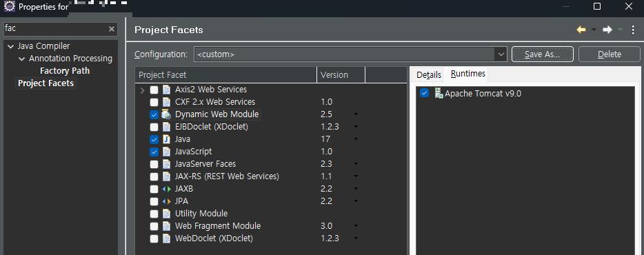
Task: Enable the Axis2 Web Services checkbox
Action: point(154,90)
